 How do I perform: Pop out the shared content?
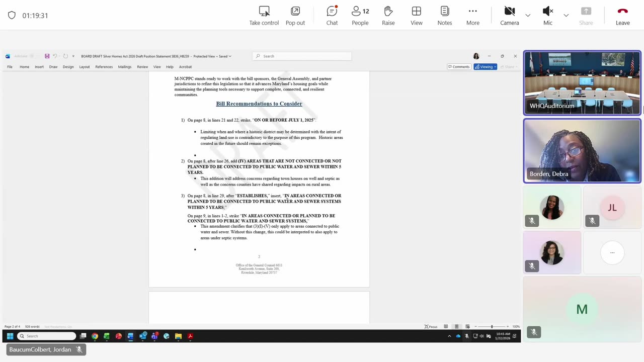click(295, 16)
